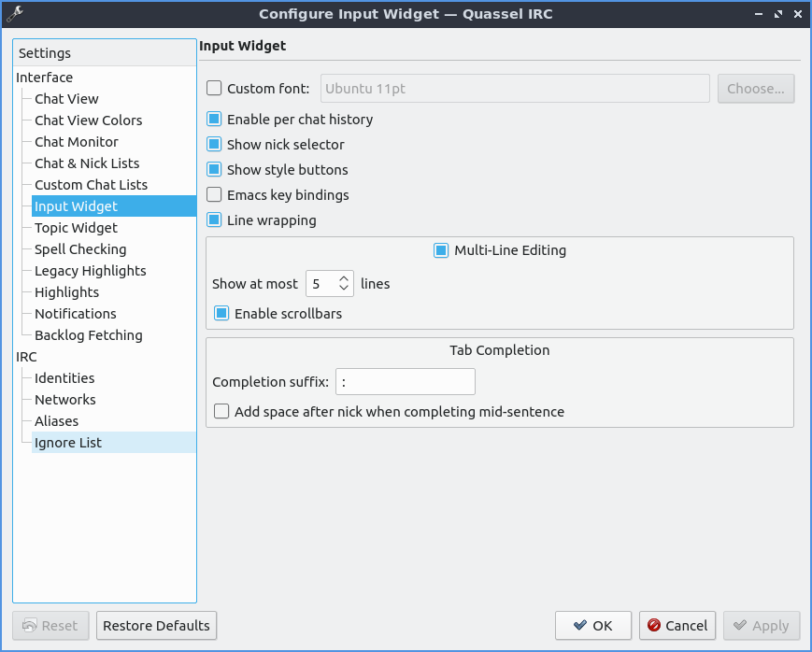Open Chat View Colors settings page
The height and width of the screenshot is (652, 812).
tap(89, 120)
